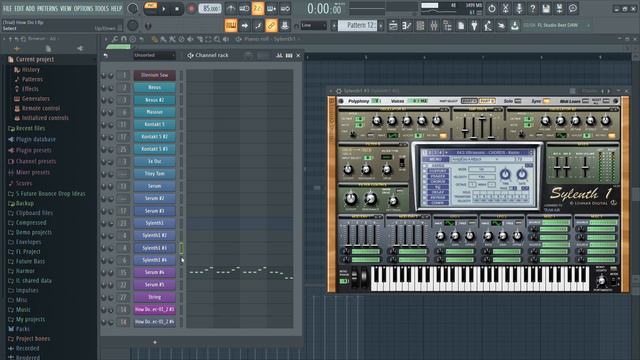
Task: Open the PATTERNS menu
Action: click(48, 9)
